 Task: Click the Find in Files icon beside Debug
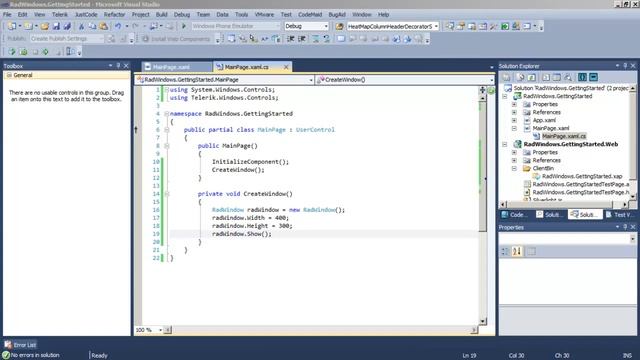tap(339, 26)
